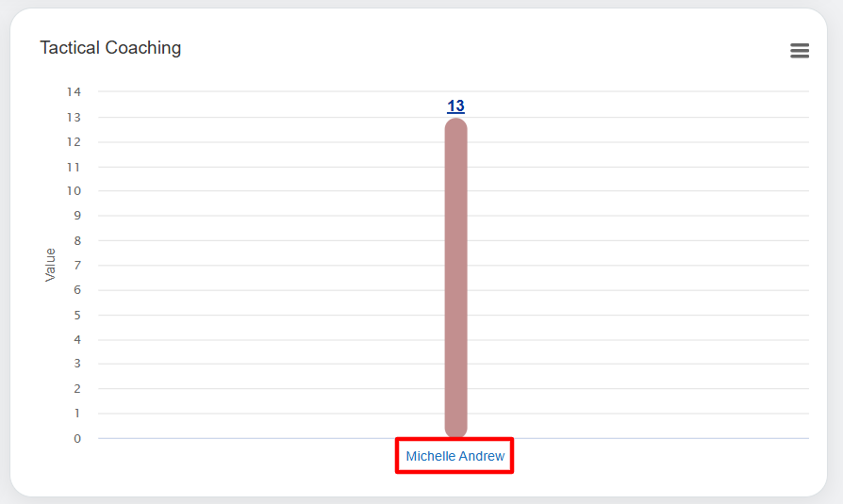Click the underlined 13 data label
Viewport: 843px width, 504px height.
point(455,106)
